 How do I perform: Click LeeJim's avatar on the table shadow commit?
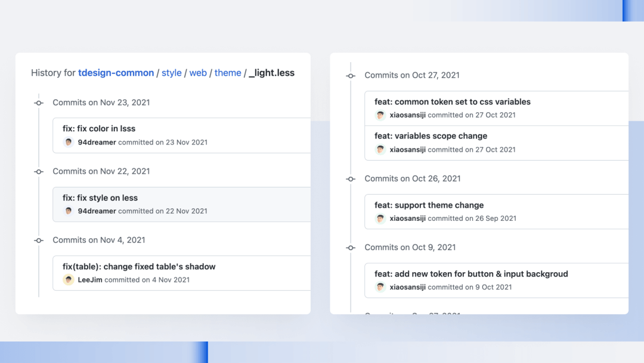(x=69, y=279)
